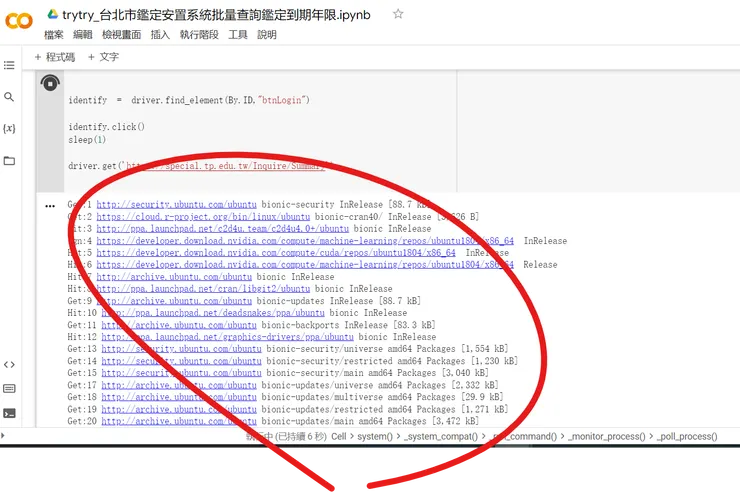
Task: Open the cell output options (three dots)
Action: click(x=50, y=206)
